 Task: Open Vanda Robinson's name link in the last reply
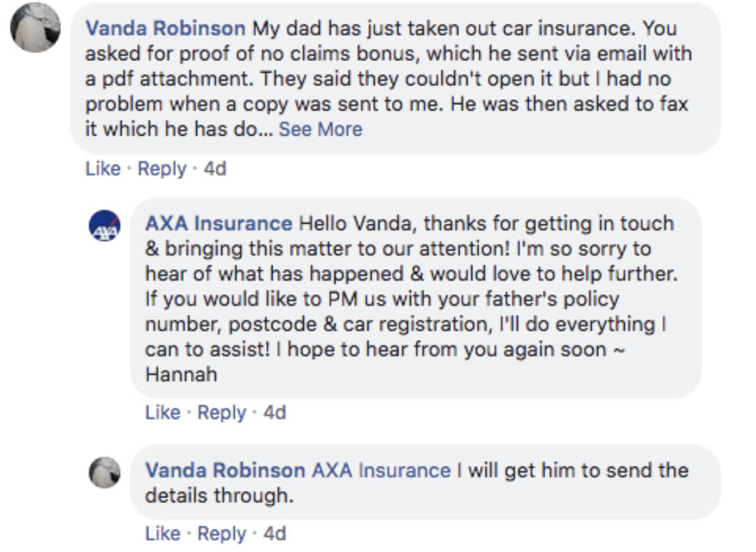tap(225, 470)
